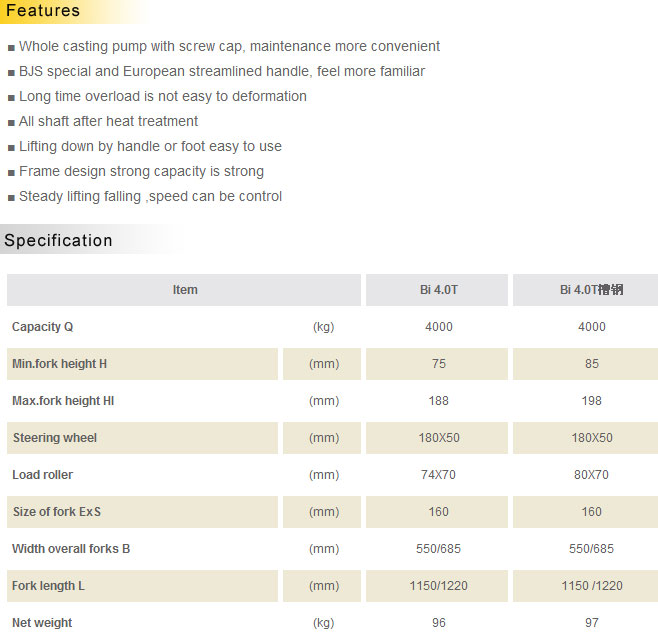Click the Min.fork height H label

[x=60, y=364]
